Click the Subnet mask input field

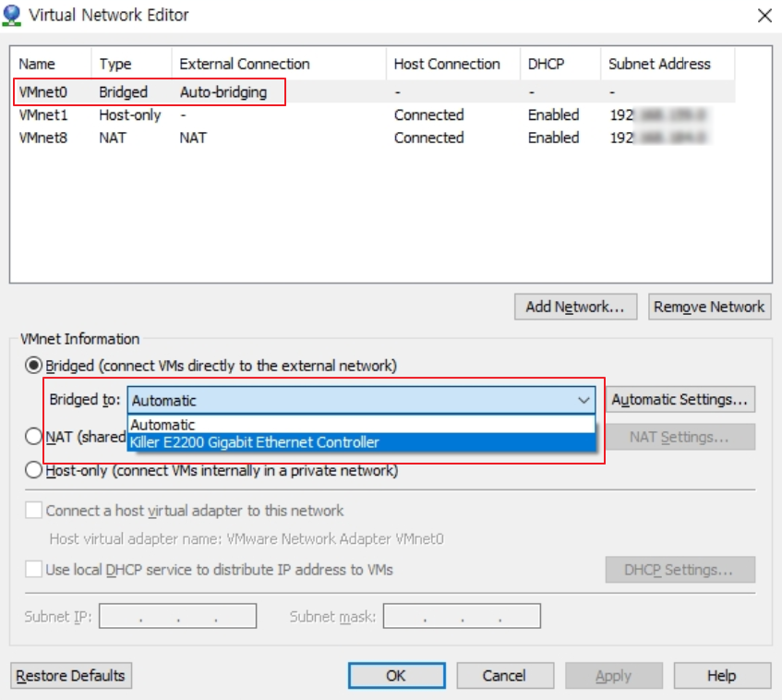click(x=462, y=616)
